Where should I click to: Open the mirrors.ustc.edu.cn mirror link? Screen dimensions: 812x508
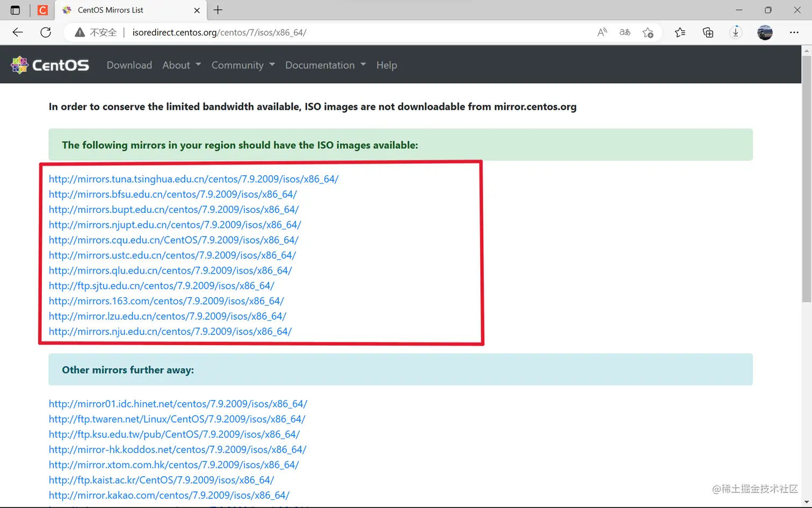click(x=172, y=255)
